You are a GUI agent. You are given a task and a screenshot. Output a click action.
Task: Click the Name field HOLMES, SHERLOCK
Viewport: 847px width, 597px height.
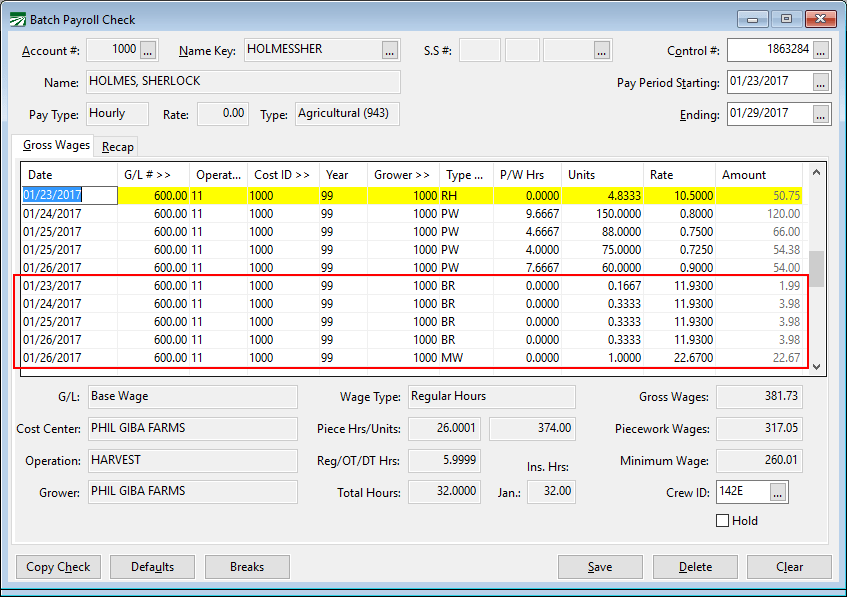pyautogui.click(x=243, y=82)
